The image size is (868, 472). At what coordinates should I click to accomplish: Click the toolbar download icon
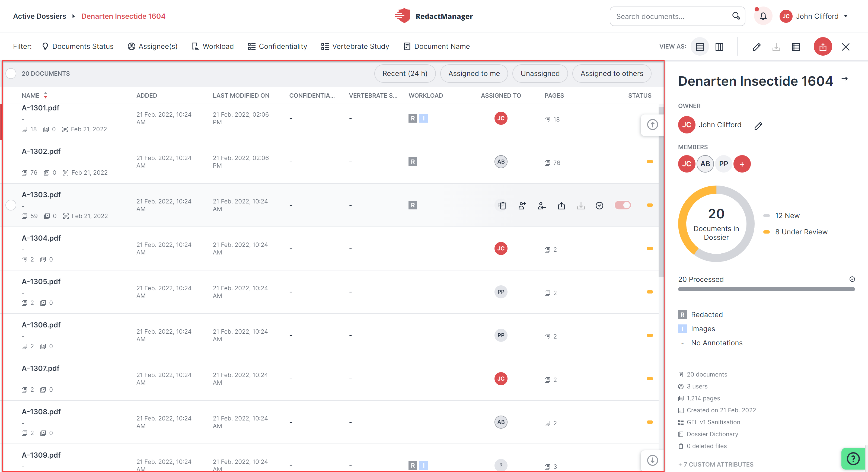coord(776,46)
